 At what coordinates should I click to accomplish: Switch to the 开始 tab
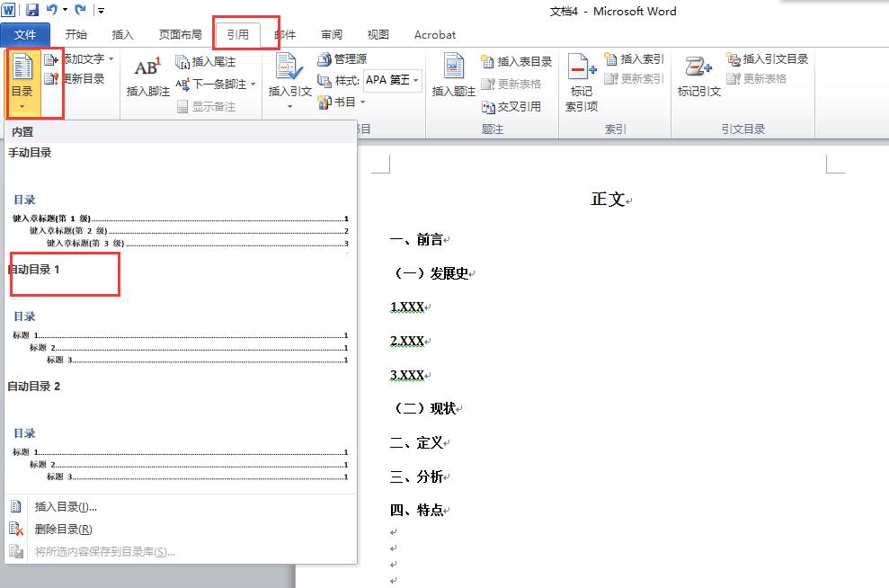pos(76,34)
